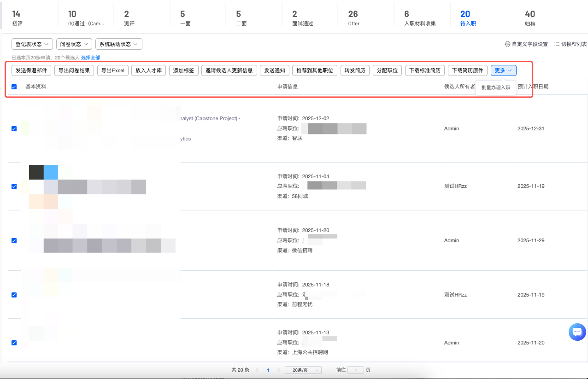Screen dimensions: 588x379
Task: Click the 预计入职日期 column header
Action: pos(533,87)
